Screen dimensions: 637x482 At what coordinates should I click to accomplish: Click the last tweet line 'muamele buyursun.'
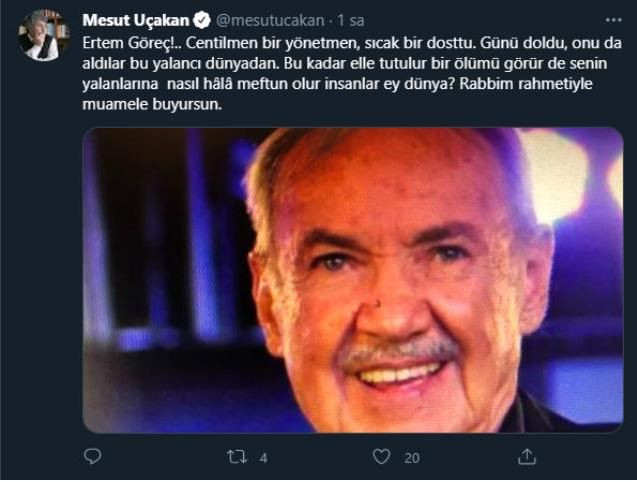(152, 104)
